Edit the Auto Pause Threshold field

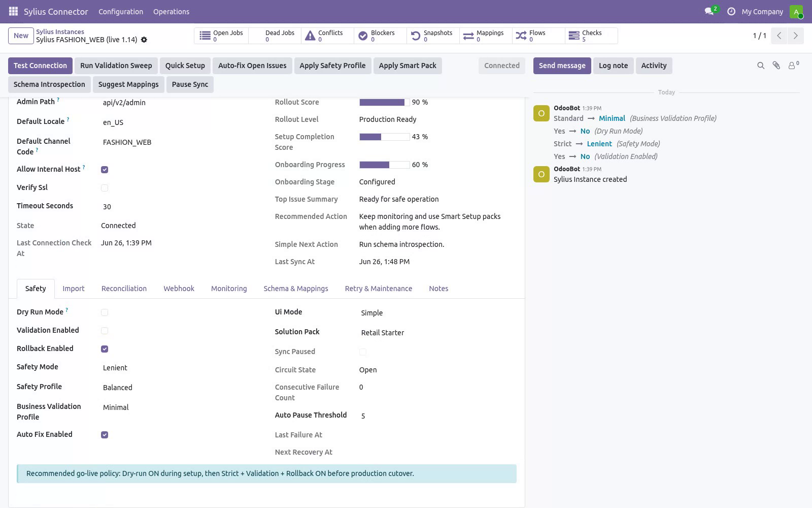(438, 416)
